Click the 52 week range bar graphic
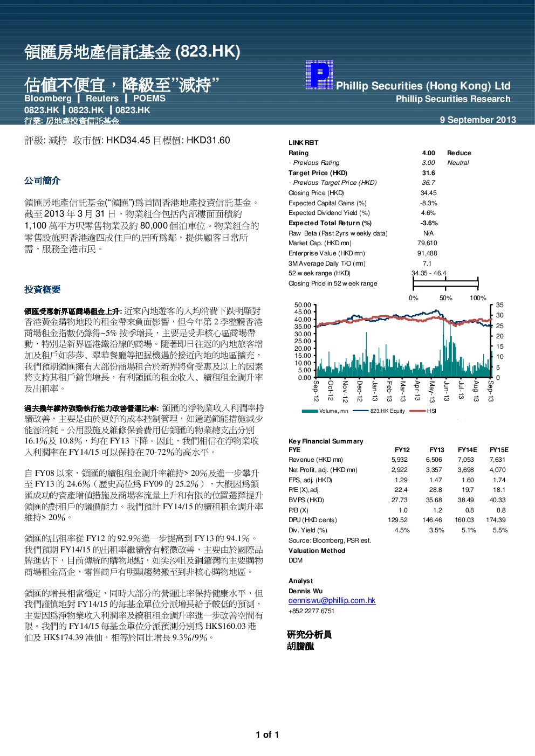The height and width of the screenshot is (756, 535). coord(445,283)
